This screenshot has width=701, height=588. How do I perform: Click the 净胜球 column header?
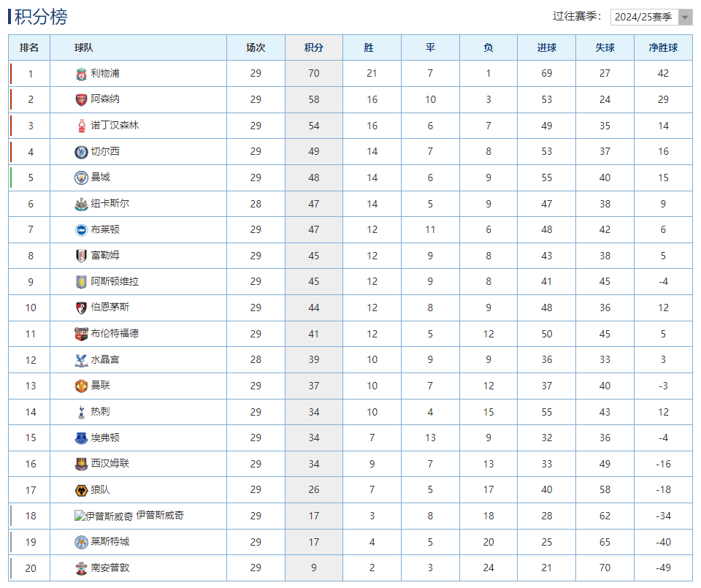click(x=663, y=47)
